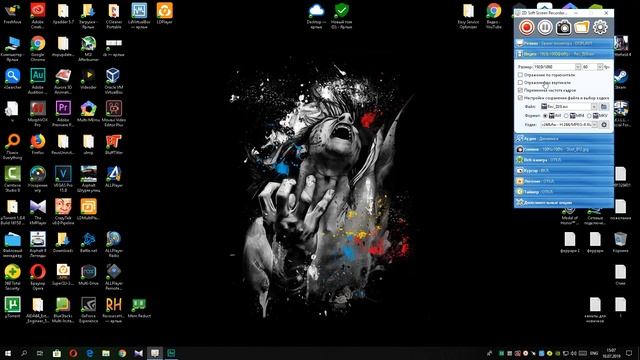The image size is (640, 360).
Task: Expand the Cursor section header
Action: tap(564, 170)
